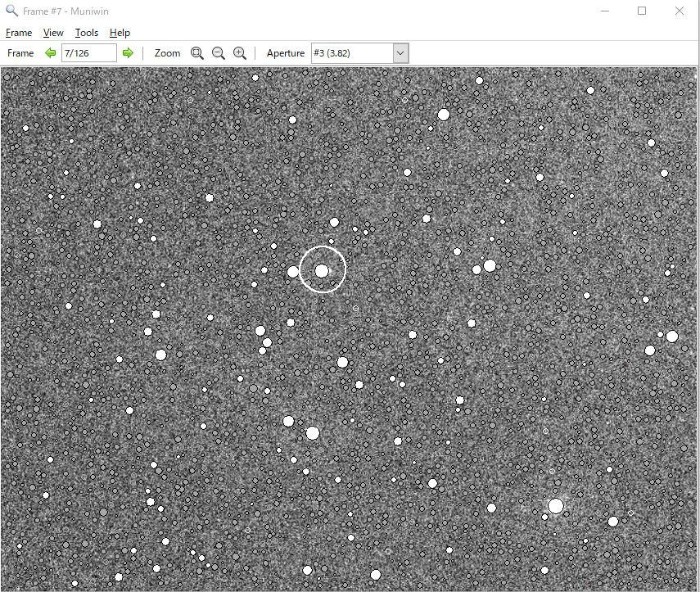Image resolution: width=700 pixels, height=592 pixels.
Task: Click the zoom-to-fit magnifier icon
Action: click(196, 53)
